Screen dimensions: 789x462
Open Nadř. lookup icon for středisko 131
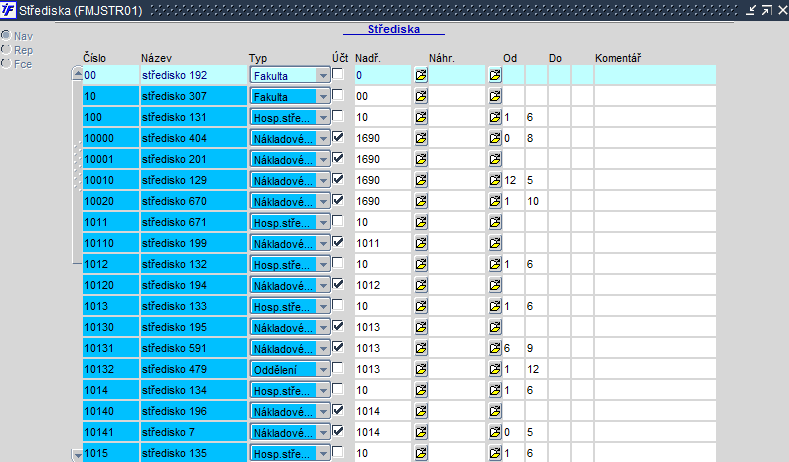click(421, 117)
